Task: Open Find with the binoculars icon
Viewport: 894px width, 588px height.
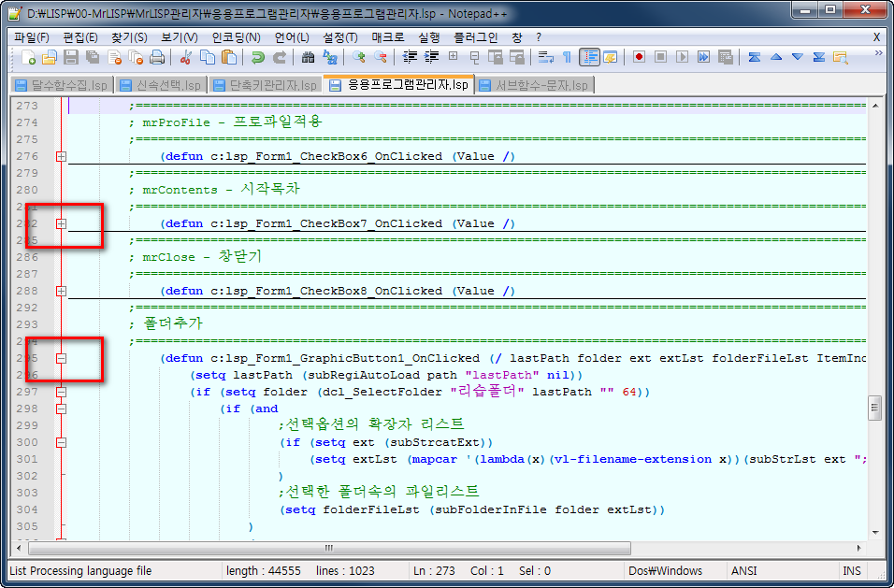Action: coord(308,58)
